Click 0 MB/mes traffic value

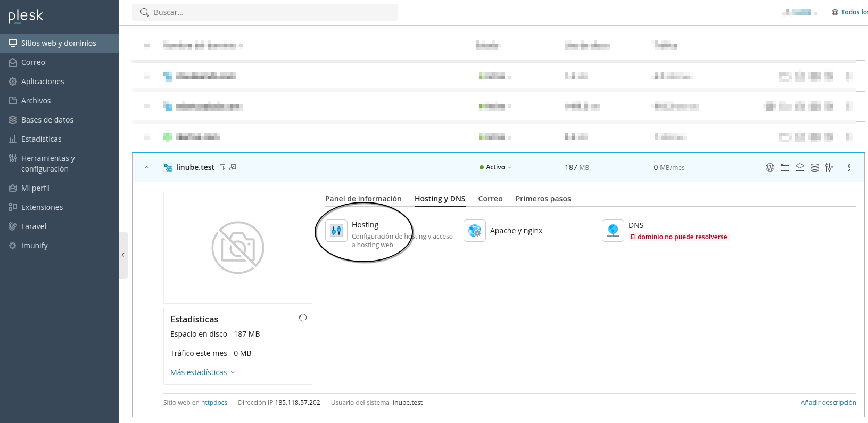tap(669, 167)
